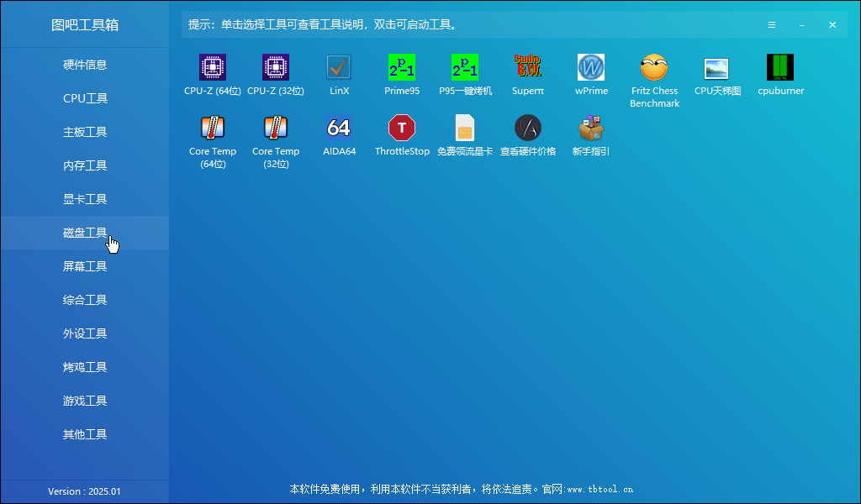
Task: Minimize the toolbox window
Action: click(801, 24)
